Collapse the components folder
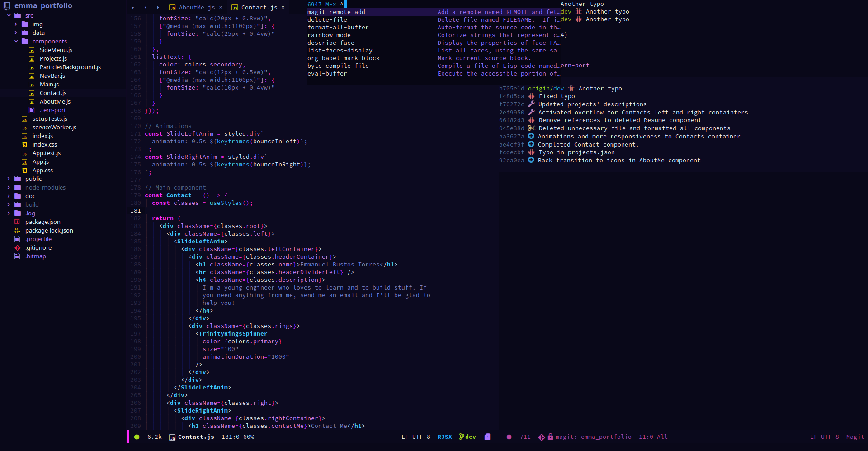The width and height of the screenshot is (868, 451). click(16, 41)
